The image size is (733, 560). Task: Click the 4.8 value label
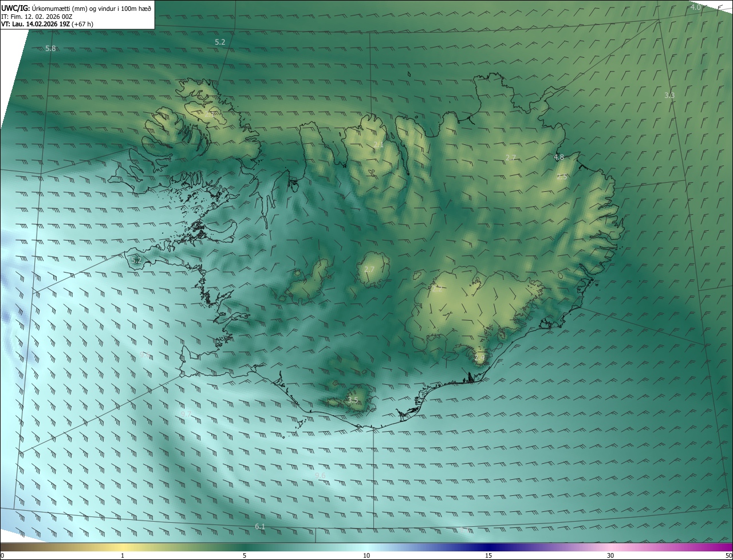pos(559,157)
